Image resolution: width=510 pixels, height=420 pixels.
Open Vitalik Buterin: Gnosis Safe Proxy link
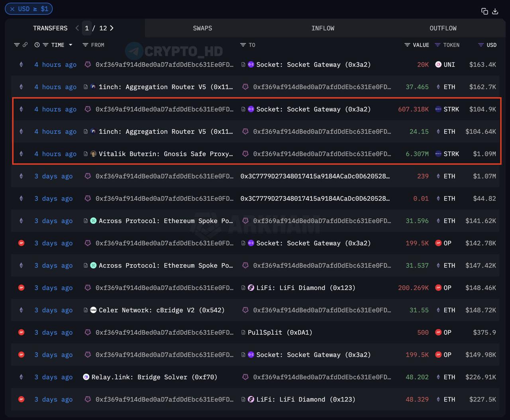coord(166,154)
